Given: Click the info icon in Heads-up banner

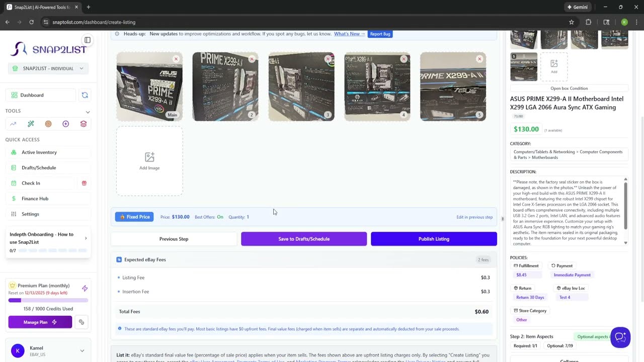Looking at the screenshot, I should click(x=117, y=34).
